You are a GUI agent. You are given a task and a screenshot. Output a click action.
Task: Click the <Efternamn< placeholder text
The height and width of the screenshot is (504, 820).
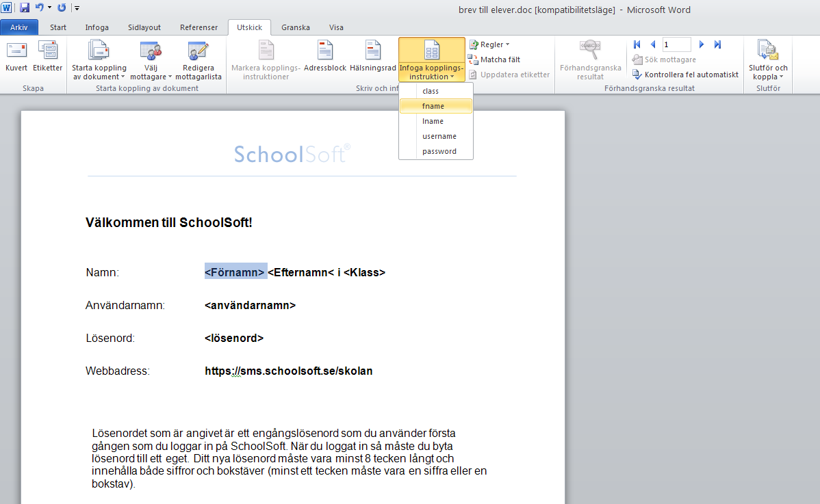click(x=301, y=272)
